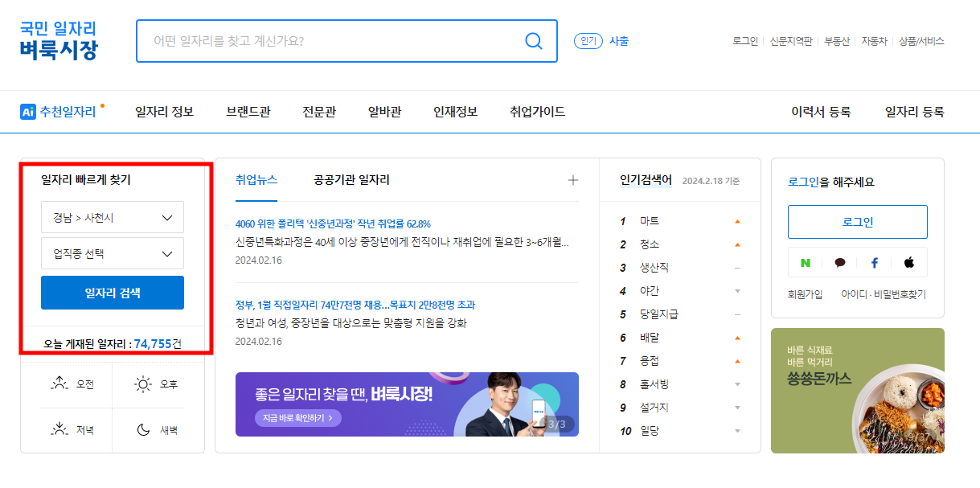The image size is (980, 488).
Task: Click the 74,755건 posted jobs count
Action: [158, 344]
